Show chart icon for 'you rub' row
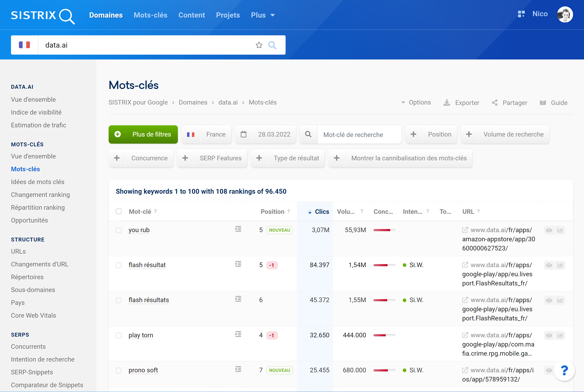Screen dimensions: 584x392 pyautogui.click(x=560, y=230)
